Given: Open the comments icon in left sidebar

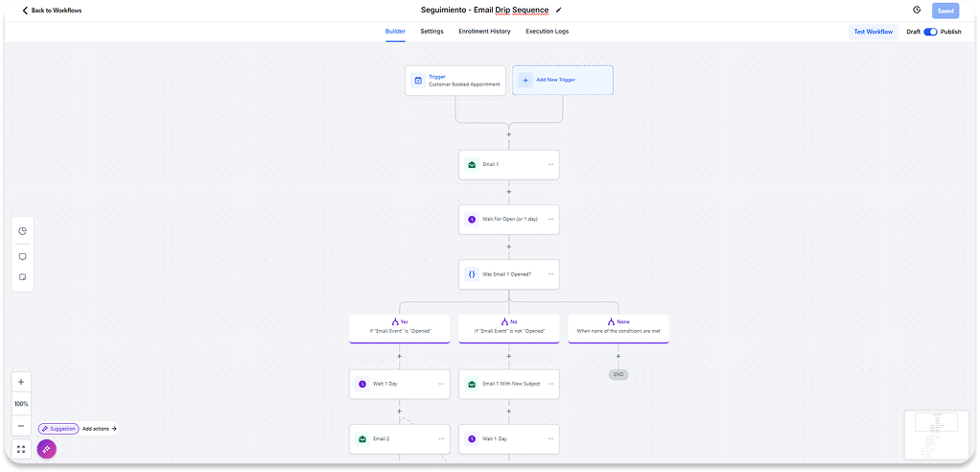Looking at the screenshot, I should [22, 256].
